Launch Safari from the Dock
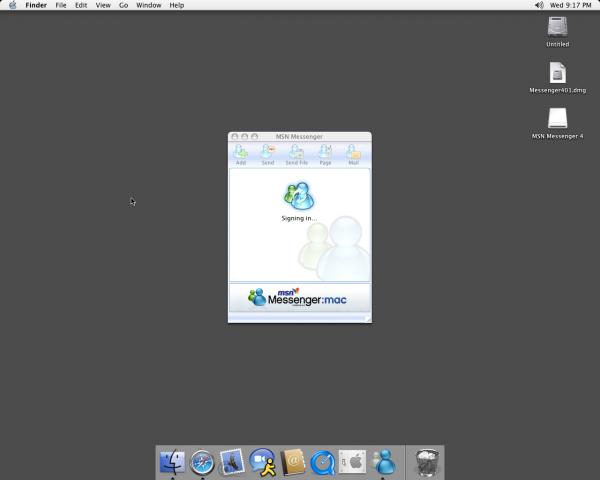The height and width of the screenshot is (480, 600). pyautogui.click(x=202, y=463)
